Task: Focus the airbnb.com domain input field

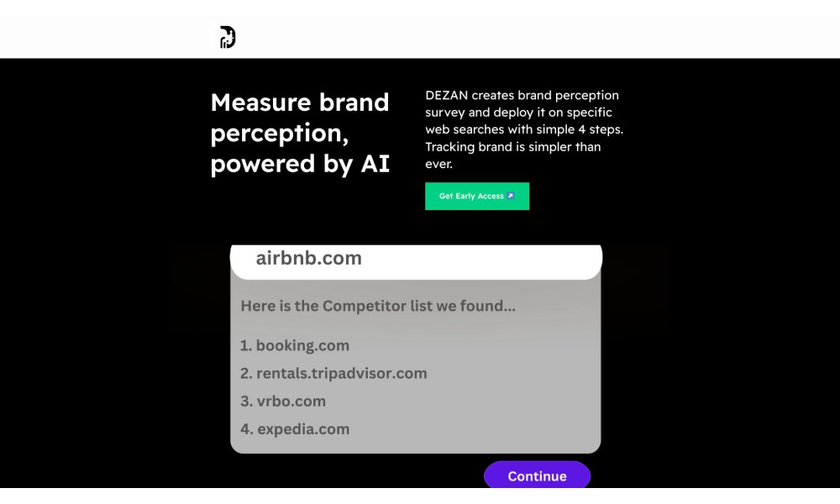Action: (x=417, y=261)
